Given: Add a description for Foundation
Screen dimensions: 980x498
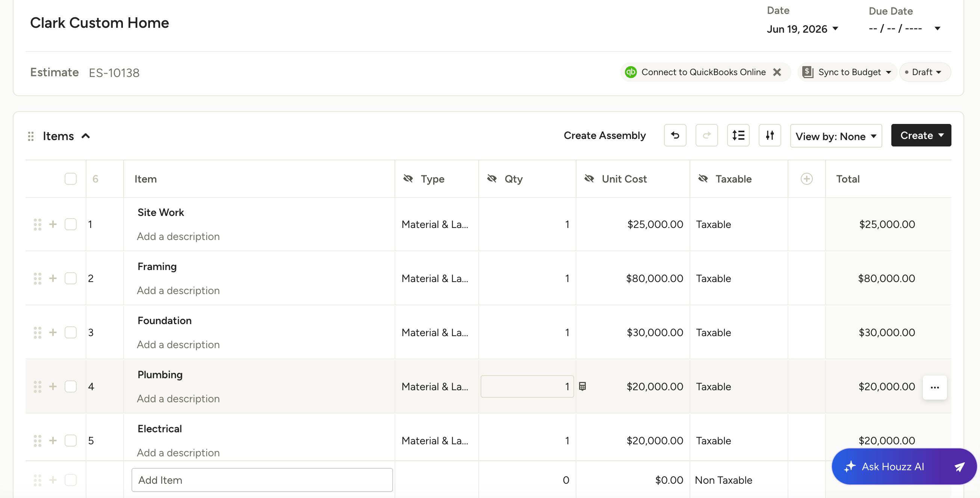Looking at the screenshot, I should [x=178, y=344].
